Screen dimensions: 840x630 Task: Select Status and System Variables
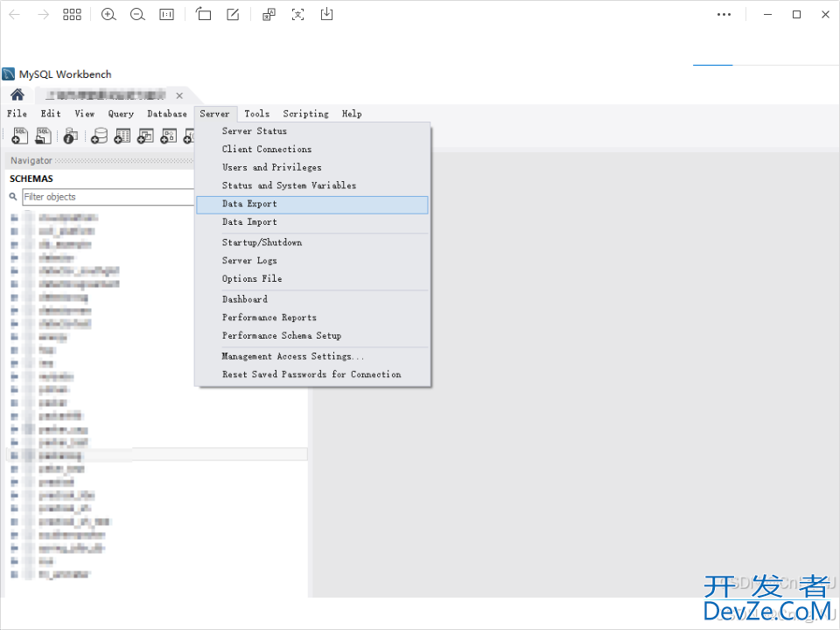312,185
